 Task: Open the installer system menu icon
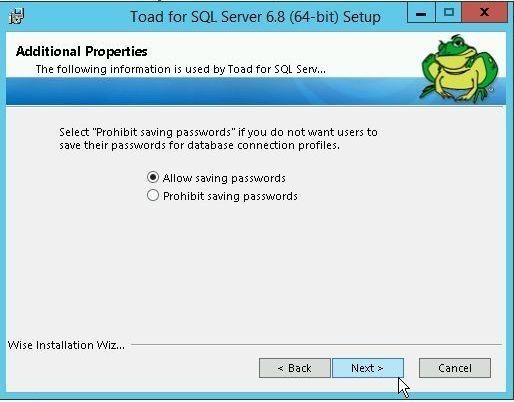[17, 17]
